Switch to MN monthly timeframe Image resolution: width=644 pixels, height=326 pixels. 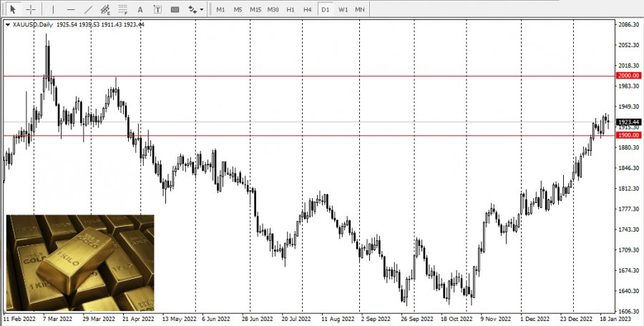click(x=360, y=9)
